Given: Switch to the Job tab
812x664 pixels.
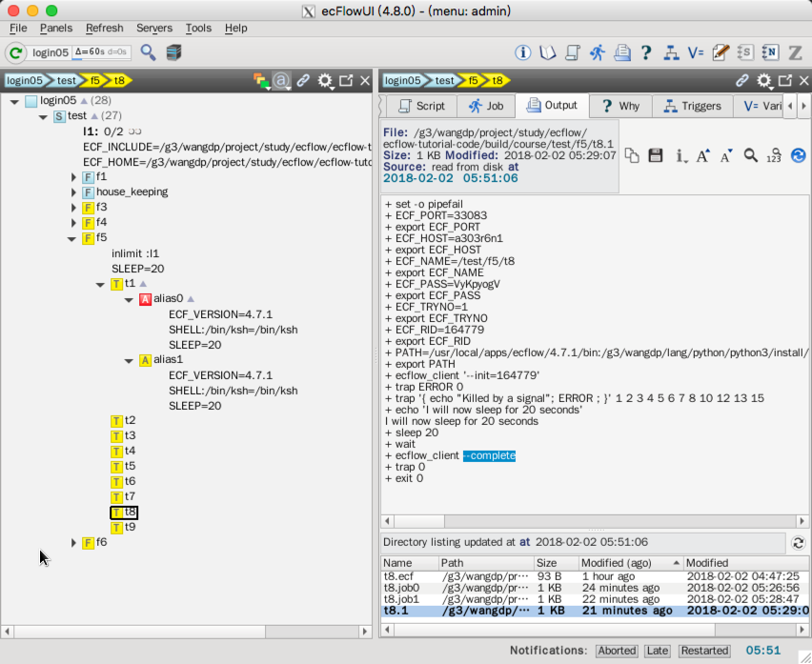Looking at the screenshot, I should (486, 106).
